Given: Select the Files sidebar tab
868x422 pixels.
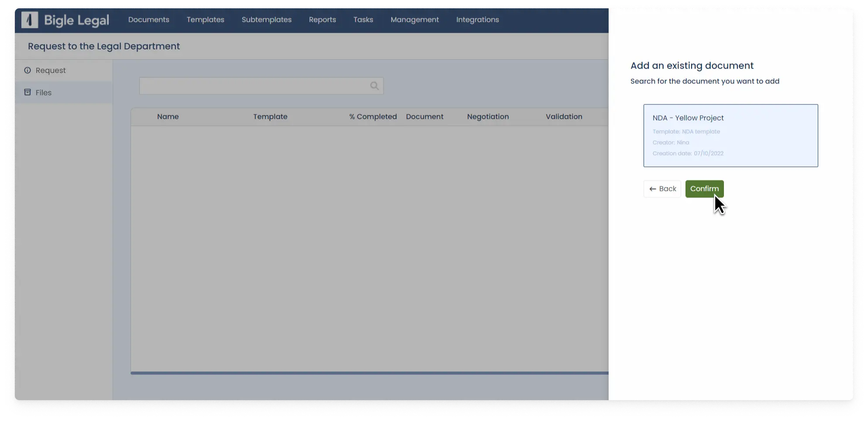Looking at the screenshot, I should (x=44, y=93).
